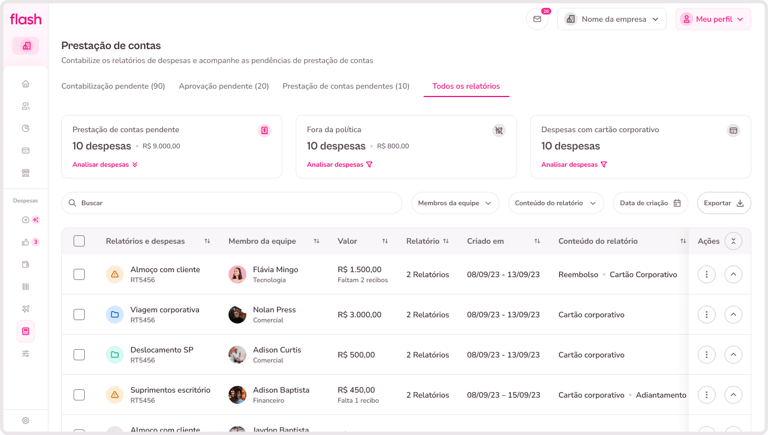
Task: Collapse the Suprimentos escritório row chevron
Action: [733, 395]
